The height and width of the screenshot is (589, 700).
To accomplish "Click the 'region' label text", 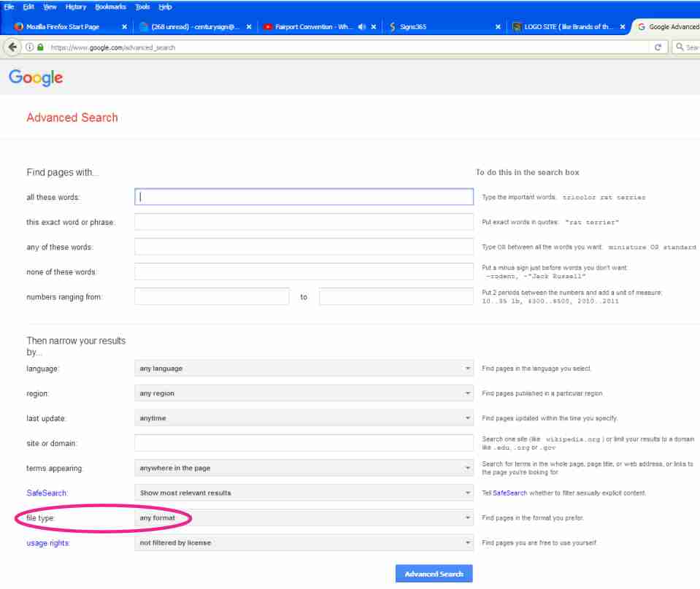I will pyautogui.click(x=37, y=393).
